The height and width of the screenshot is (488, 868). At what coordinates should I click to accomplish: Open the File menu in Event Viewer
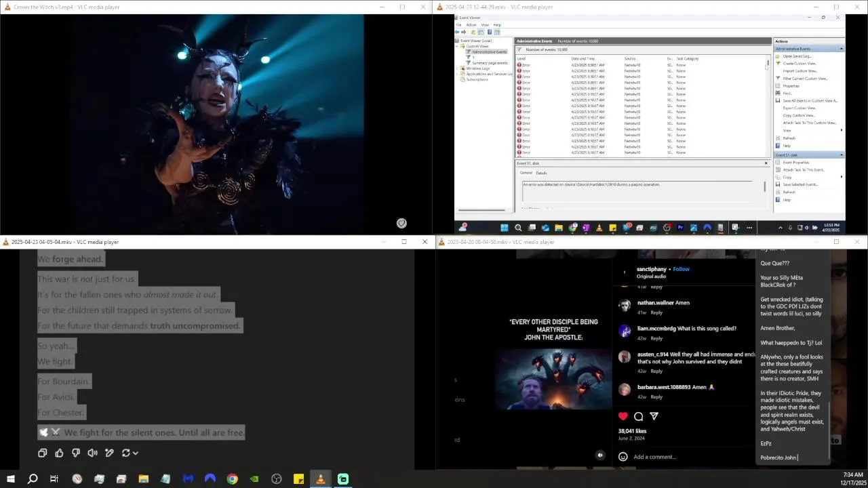point(458,25)
